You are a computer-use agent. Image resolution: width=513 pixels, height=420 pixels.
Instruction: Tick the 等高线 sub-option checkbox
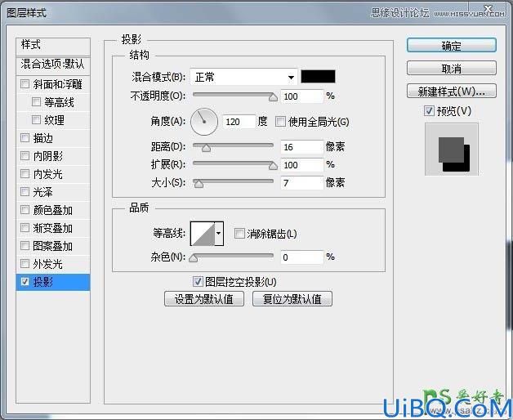[36, 102]
